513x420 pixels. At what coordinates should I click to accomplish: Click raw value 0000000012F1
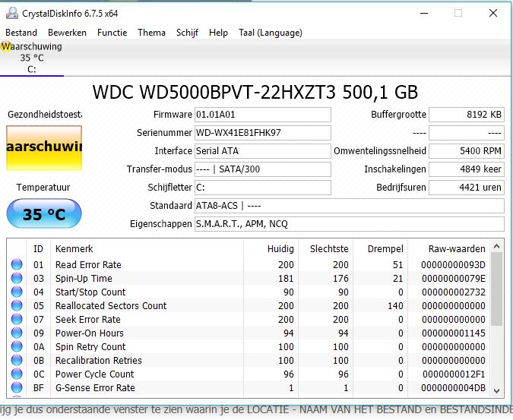point(454,374)
